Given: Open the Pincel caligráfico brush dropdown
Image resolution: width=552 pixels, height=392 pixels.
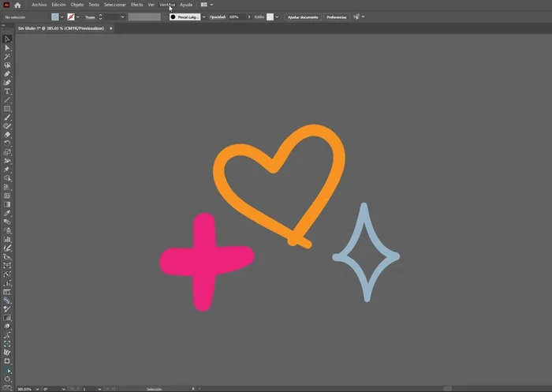Looking at the screenshot, I should [x=203, y=17].
